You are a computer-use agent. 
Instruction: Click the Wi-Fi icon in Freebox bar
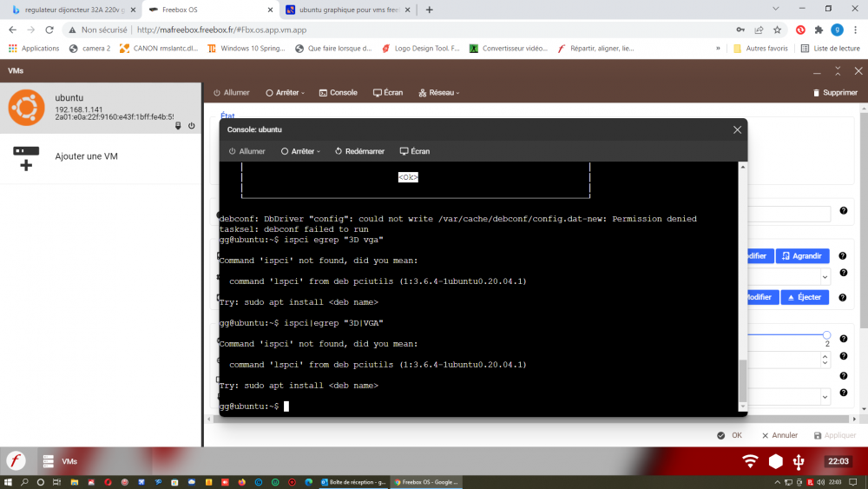pos(751,461)
